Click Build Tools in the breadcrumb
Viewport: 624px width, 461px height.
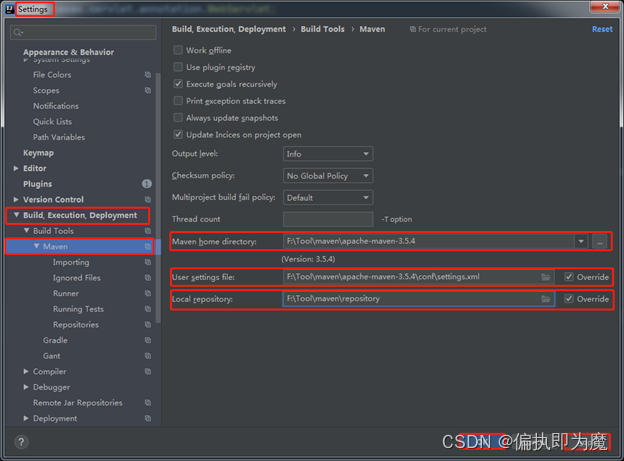coord(322,29)
